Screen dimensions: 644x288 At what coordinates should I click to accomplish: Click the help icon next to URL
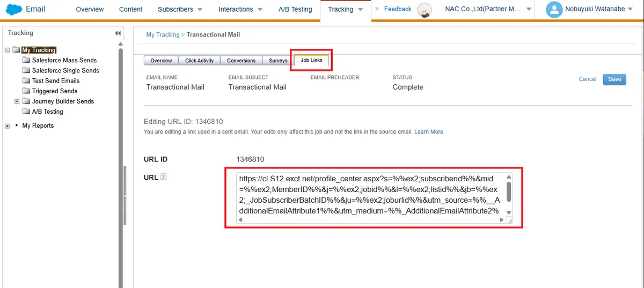[x=164, y=177]
